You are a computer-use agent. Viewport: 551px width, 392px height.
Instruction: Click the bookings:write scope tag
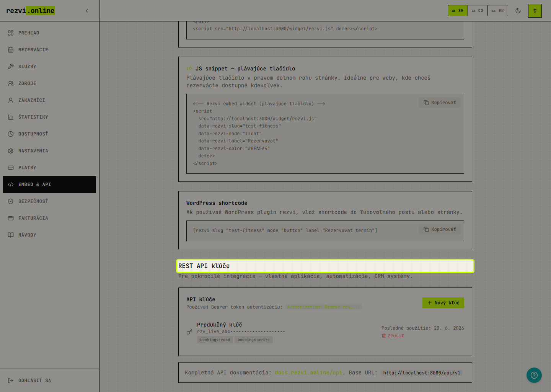[254, 340]
